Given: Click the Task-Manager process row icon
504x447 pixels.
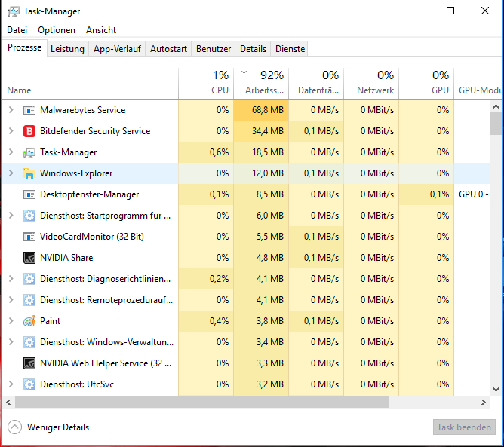Looking at the screenshot, I should (29, 152).
